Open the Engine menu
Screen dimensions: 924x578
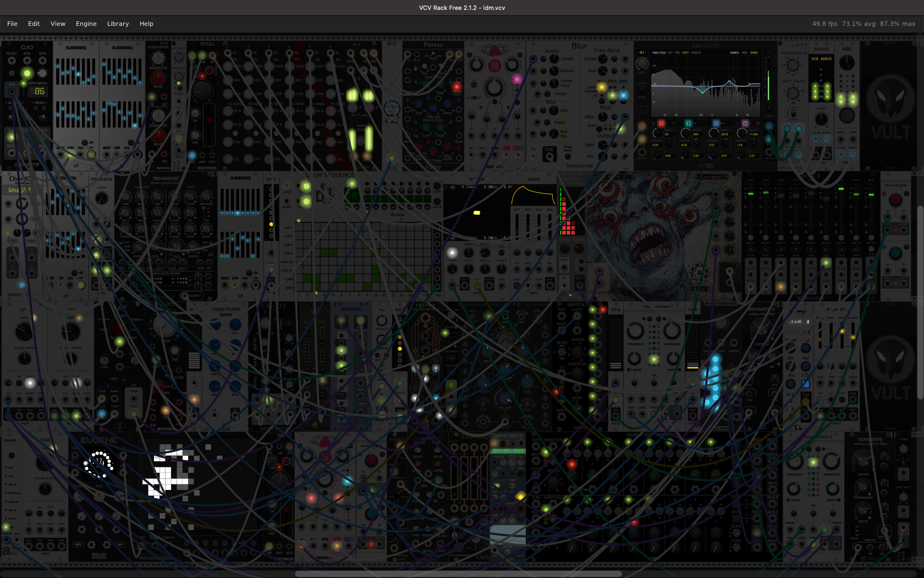(x=86, y=24)
